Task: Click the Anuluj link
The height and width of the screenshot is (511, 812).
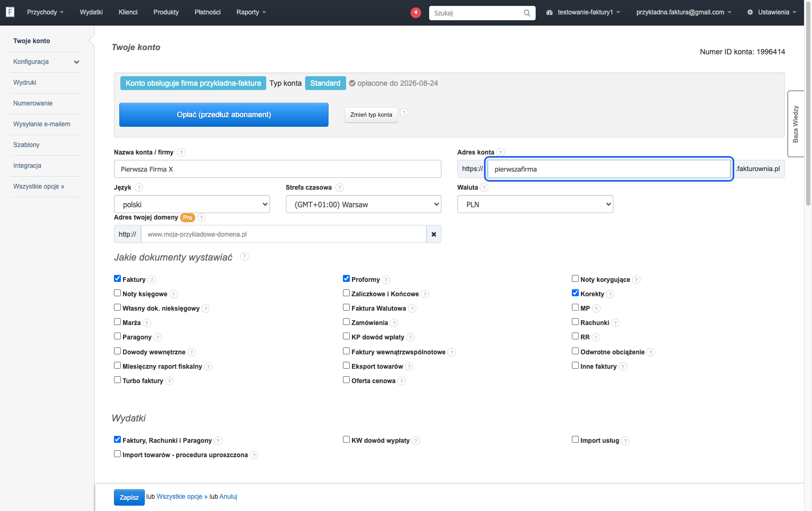Action: pos(228,497)
